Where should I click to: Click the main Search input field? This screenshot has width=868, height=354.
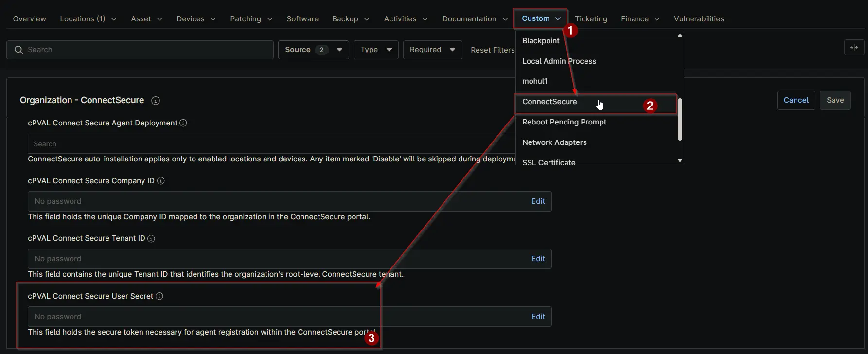146,50
